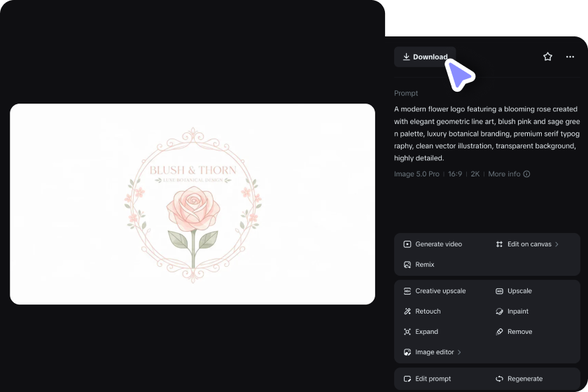Click the Download button

pos(425,57)
